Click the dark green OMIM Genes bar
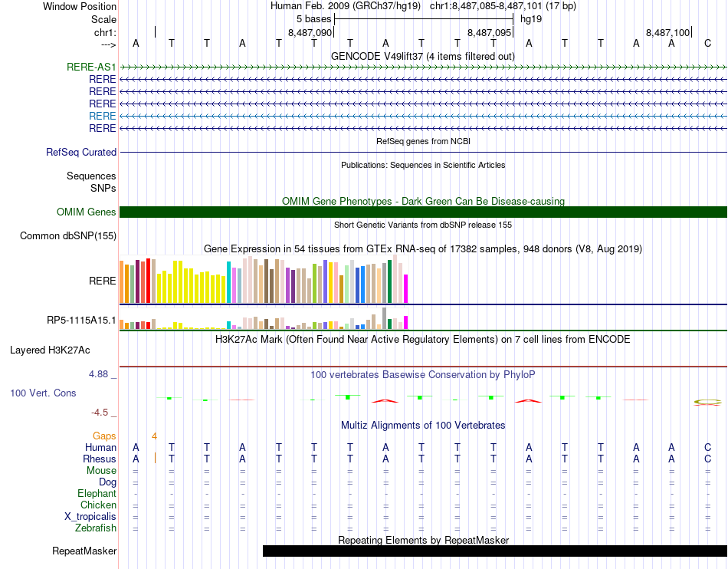This screenshot has width=728, height=569. (423, 212)
